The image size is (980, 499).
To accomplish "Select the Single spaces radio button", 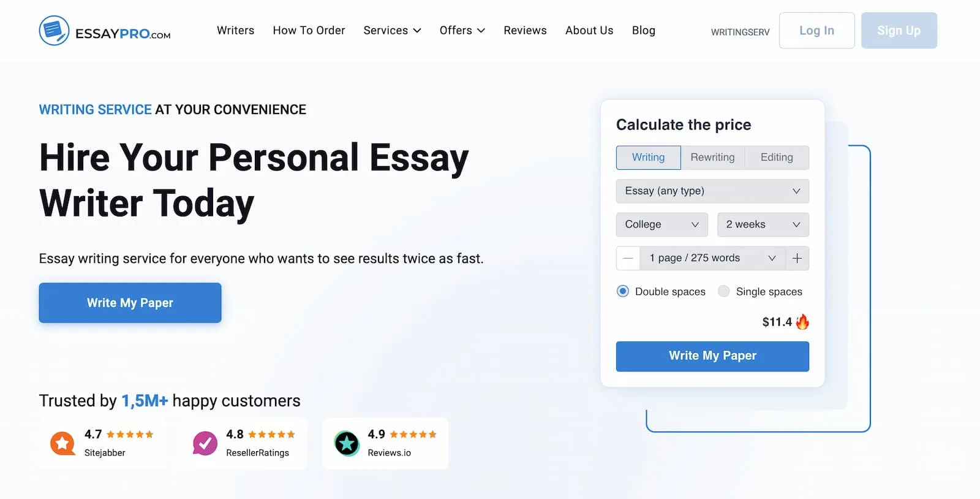I will click(724, 291).
